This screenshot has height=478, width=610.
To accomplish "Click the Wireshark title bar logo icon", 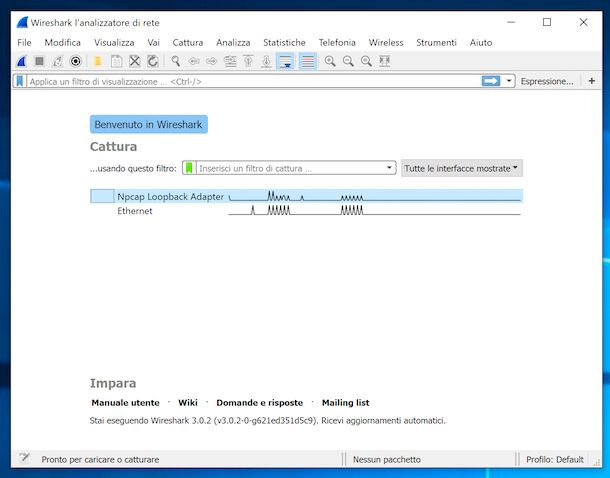I will 22,22.
